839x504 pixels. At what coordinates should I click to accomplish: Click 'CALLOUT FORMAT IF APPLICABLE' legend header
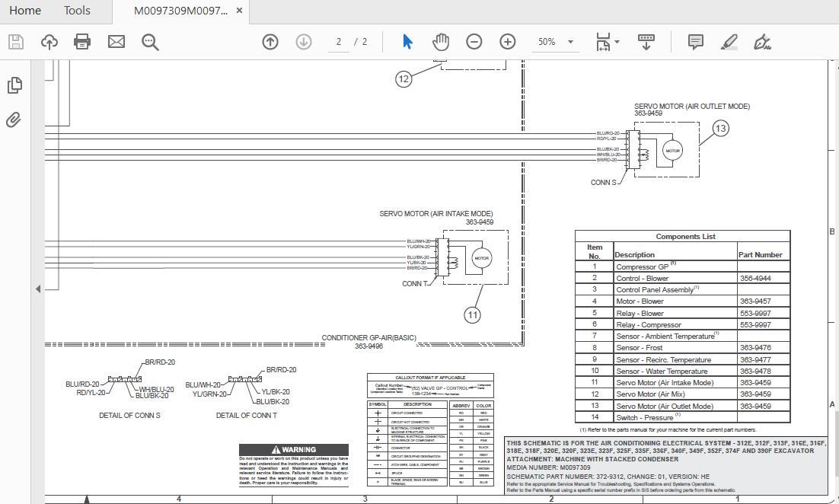pyautogui.click(x=430, y=378)
